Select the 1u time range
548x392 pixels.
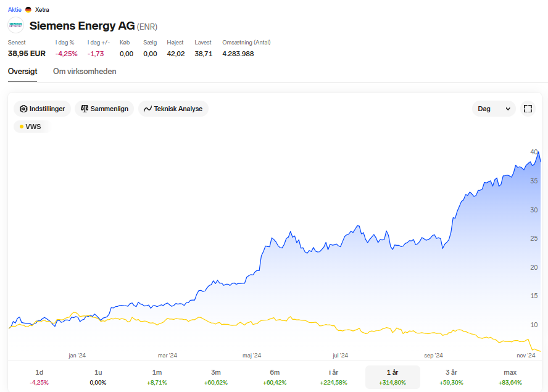click(x=98, y=377)
